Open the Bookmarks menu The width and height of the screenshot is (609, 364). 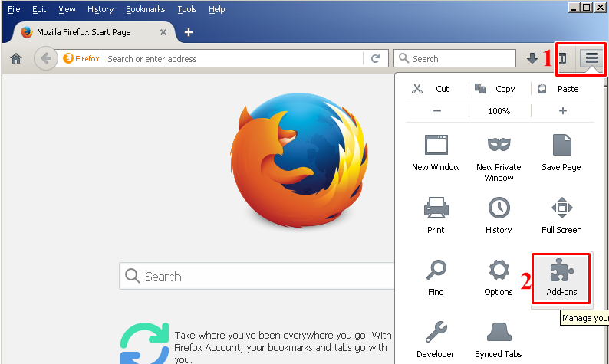(x=145, y=9)
